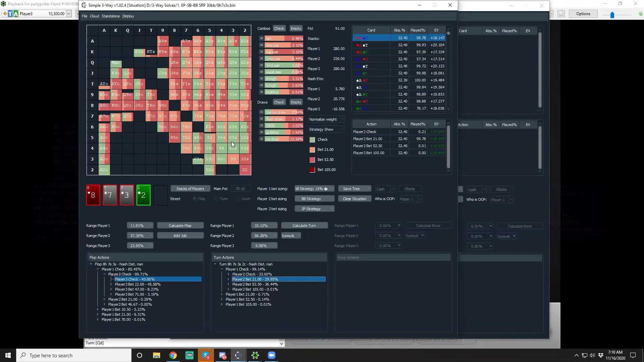
Task: Click the Cortana circle icon
Action: click(x=140, y=355)
